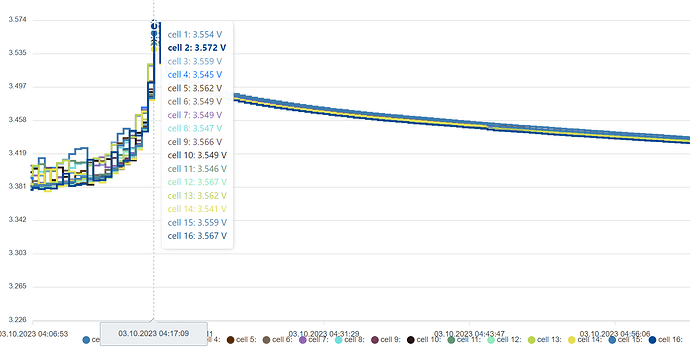This screenshot has width=690, height=363.
Task: Select tooltip row cell 11: 3.546 V
Action: click(x=197, y=169)
